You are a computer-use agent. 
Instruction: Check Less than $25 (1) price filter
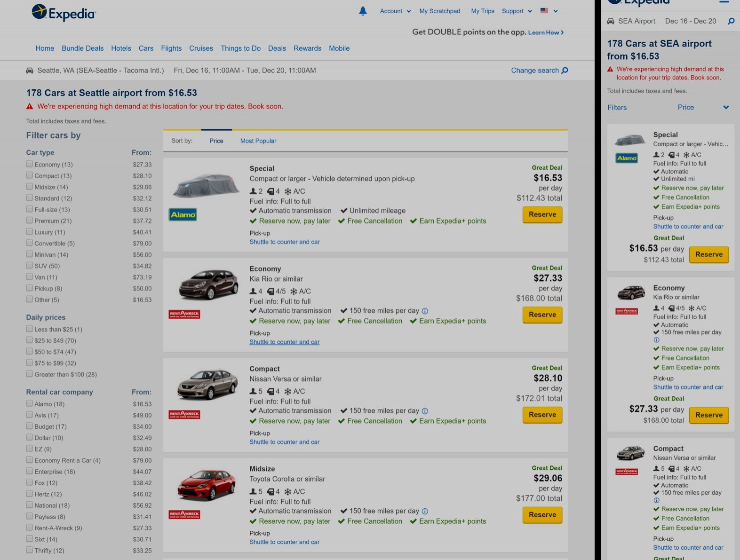click(30, 329)
